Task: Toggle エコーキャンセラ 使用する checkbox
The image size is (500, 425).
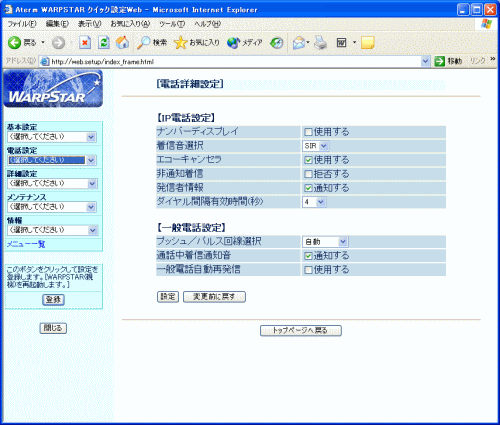Action: click(308, 160)
